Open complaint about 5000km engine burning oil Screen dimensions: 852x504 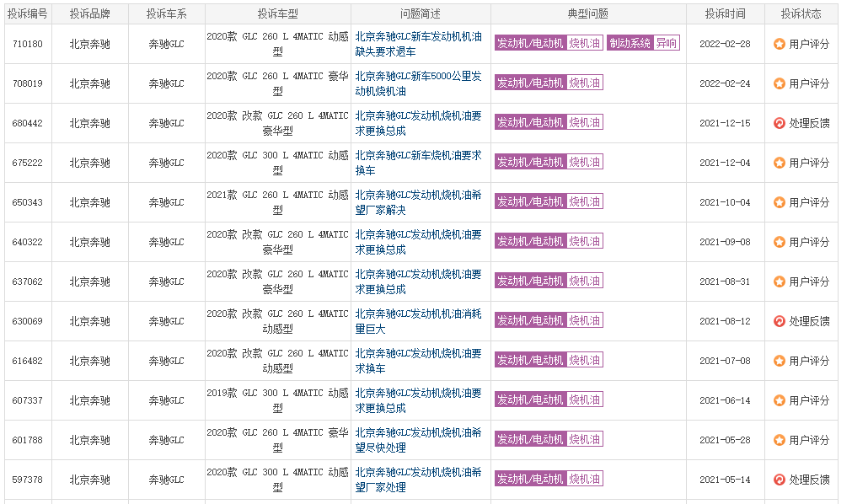(418, 83)
